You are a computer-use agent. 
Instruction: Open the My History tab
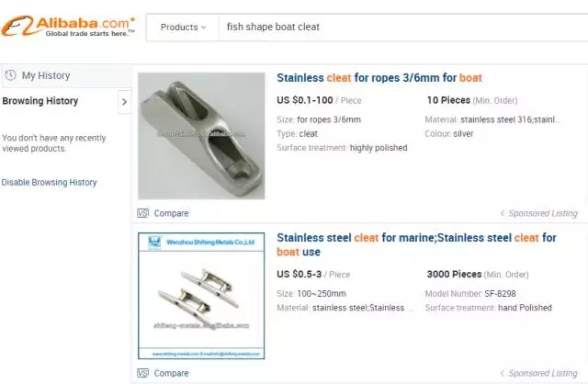tap(46, 75)
